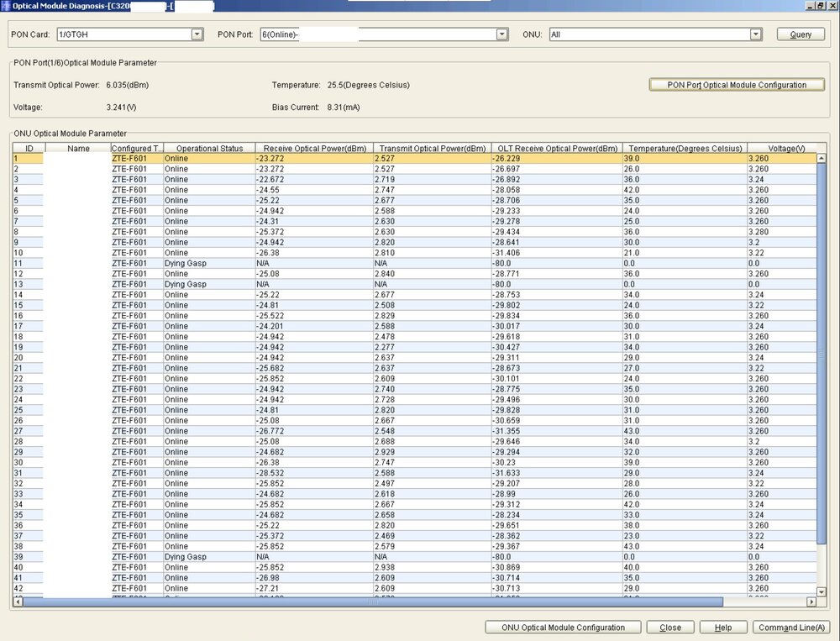840x641 pixels.
Task: Open the Command Line(A) button
Action: coord(791,628)
